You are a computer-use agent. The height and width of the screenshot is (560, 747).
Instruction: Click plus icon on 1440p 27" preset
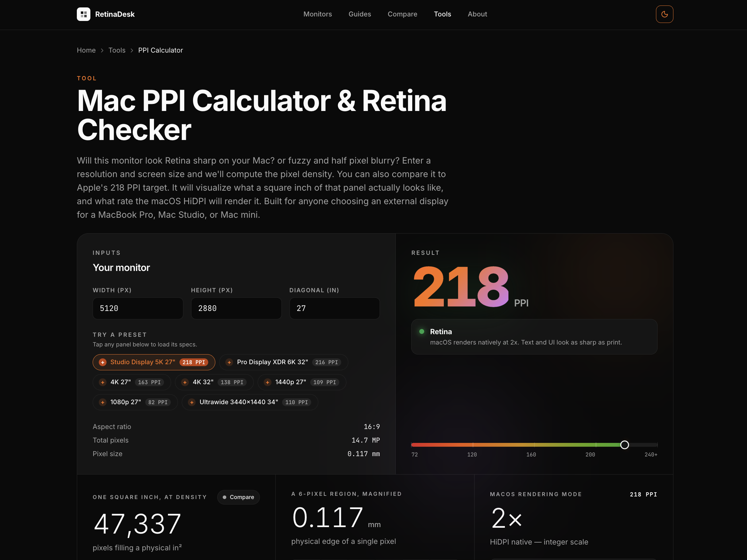268,382
